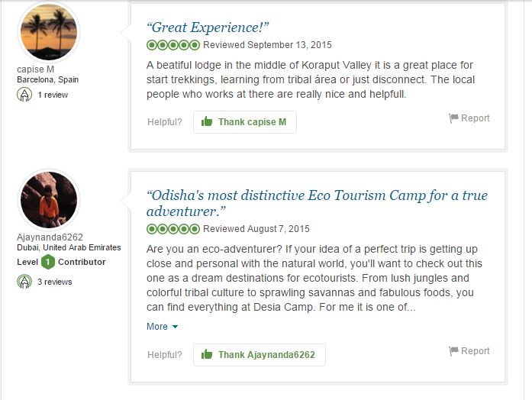Click the thumbs-up icon for capise M
This screenshot has height=400, width=532.
pyautogui.click(x=207, y=121)
